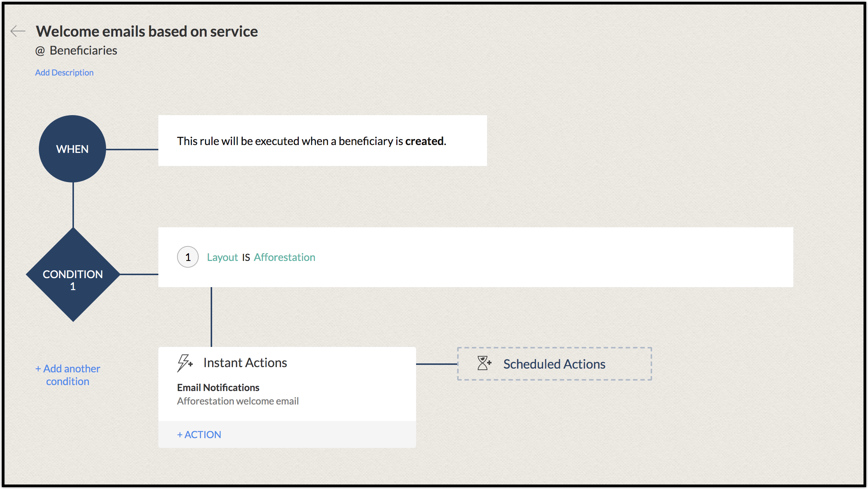
Task: Open the Afforestation welcome email notification
Action: [238, 401]
